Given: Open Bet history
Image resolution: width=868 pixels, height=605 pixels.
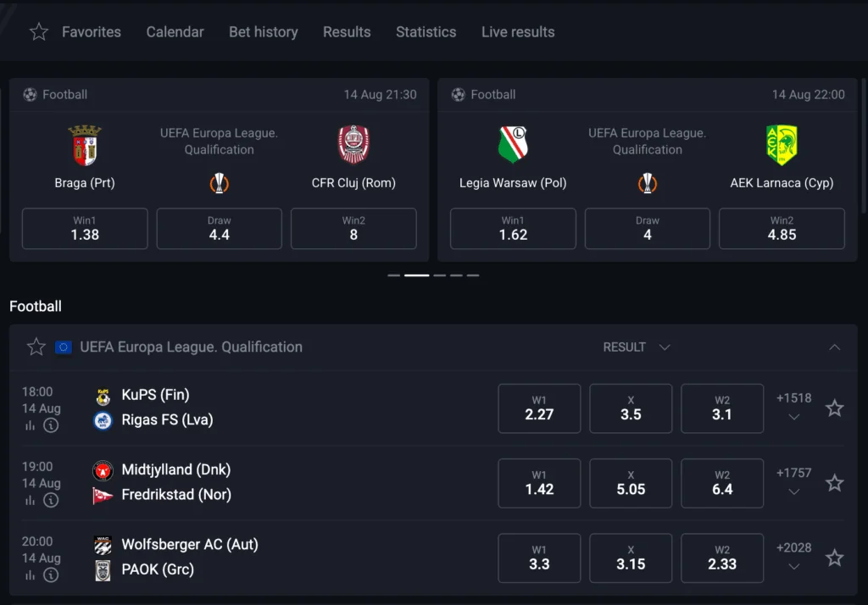Looking at the screenshot, I should pyautogui.click(x=263, y=31).
